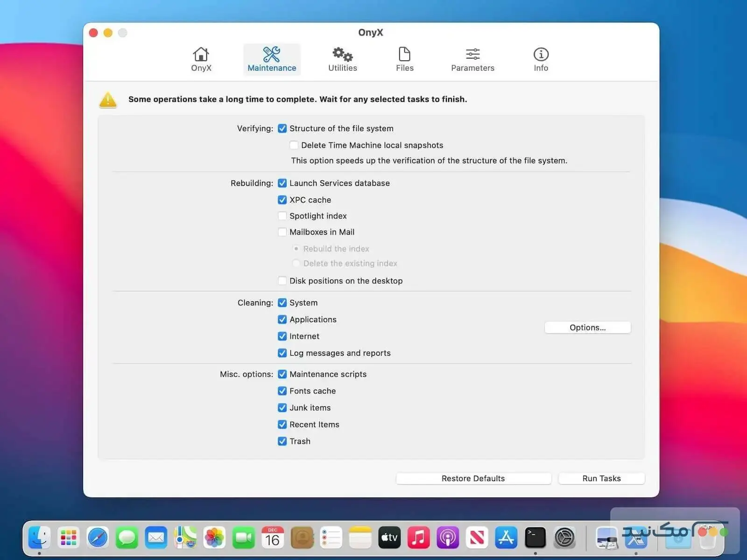Select the Rebuild the index radio button

[x=296, y=249]
